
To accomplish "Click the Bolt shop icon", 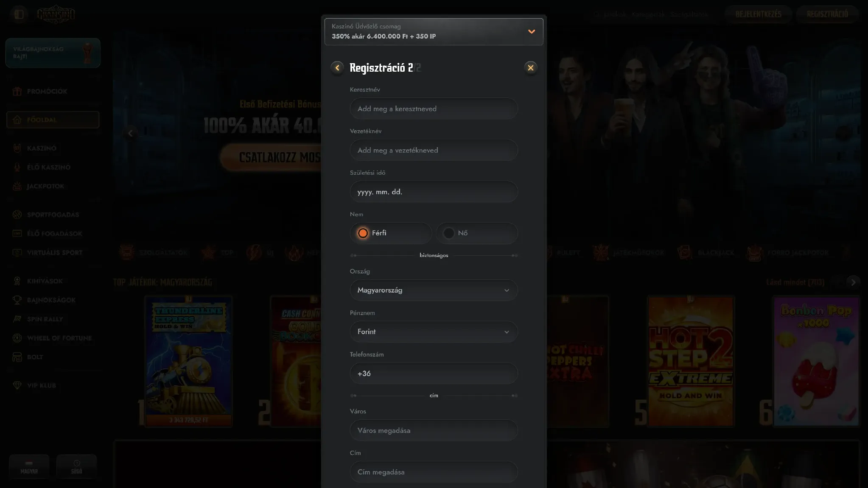I will [x=17, y=357].
